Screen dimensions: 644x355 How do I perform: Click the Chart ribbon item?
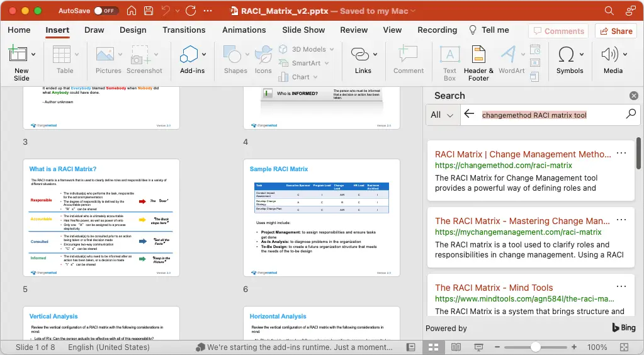click(x=298, y=77)
